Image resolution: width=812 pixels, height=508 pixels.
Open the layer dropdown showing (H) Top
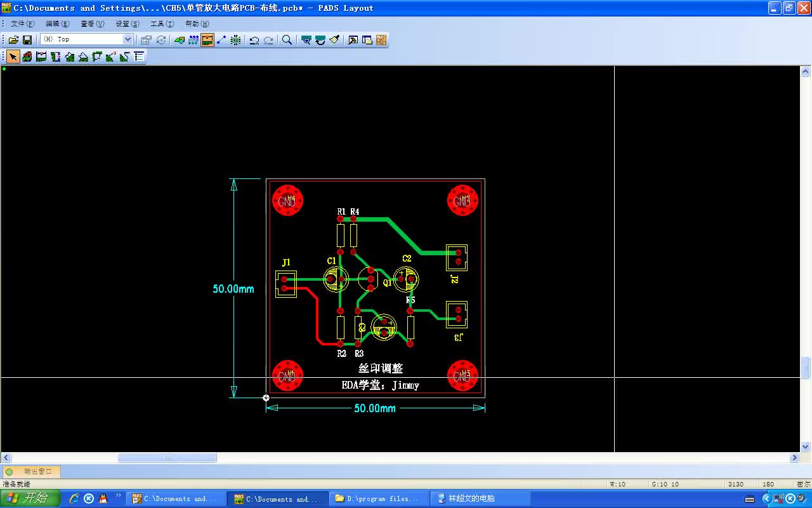[x=87, y=39]
